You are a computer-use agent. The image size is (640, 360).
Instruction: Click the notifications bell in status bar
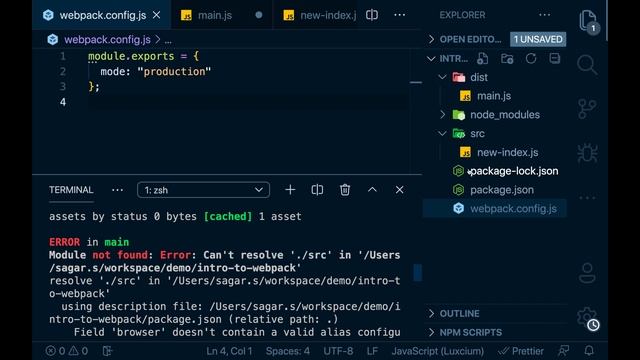tap(589, 351)
